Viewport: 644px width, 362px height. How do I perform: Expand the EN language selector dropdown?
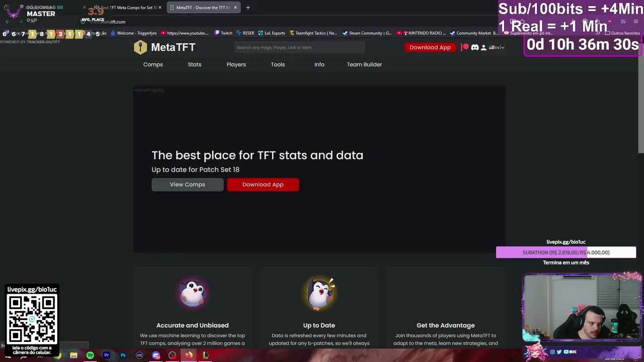click(x=497, y=47)
